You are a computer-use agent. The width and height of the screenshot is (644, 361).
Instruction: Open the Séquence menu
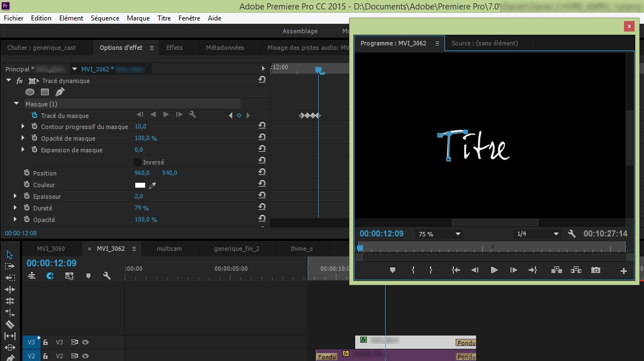coord(105,18)
